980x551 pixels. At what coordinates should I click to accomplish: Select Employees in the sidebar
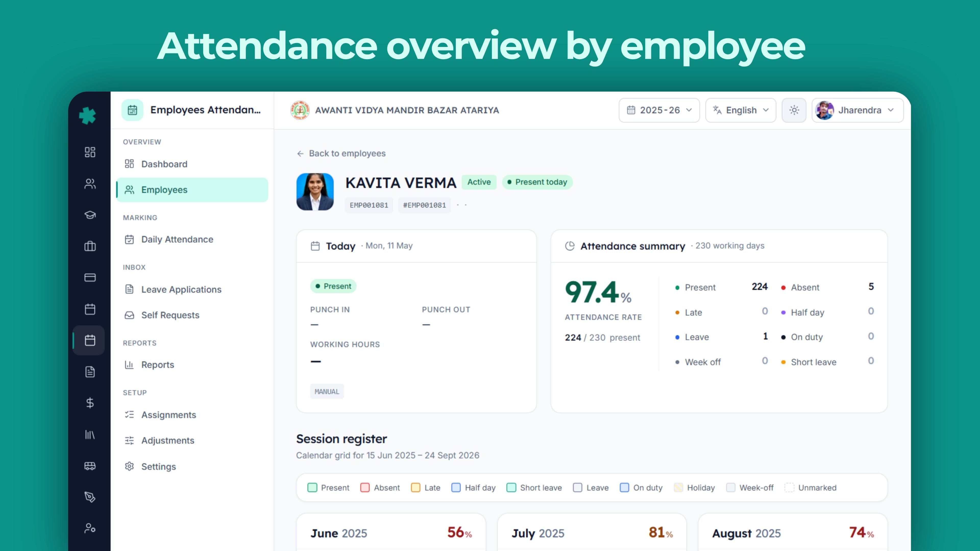[192, 190]
